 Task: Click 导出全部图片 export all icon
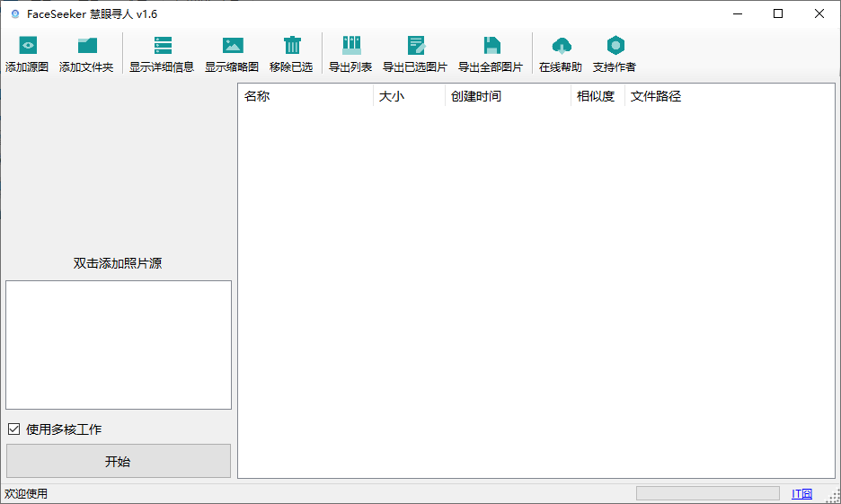(491, 46)
